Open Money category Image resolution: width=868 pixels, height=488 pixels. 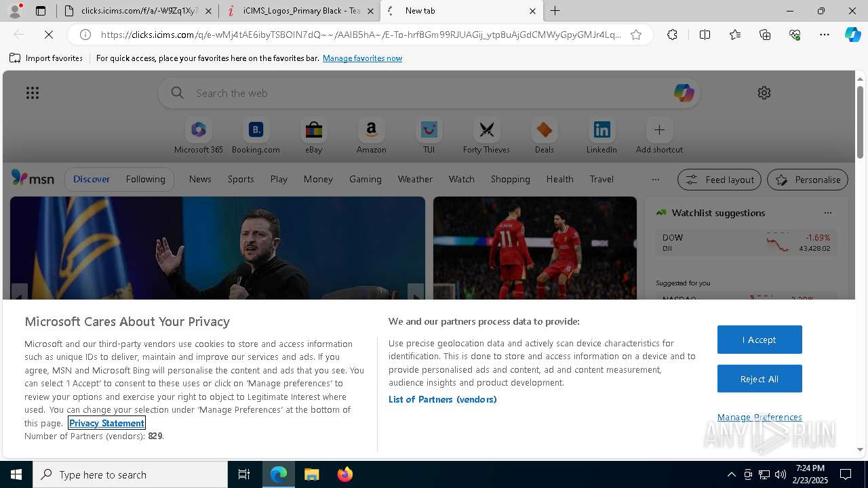[x=318, y=179]
